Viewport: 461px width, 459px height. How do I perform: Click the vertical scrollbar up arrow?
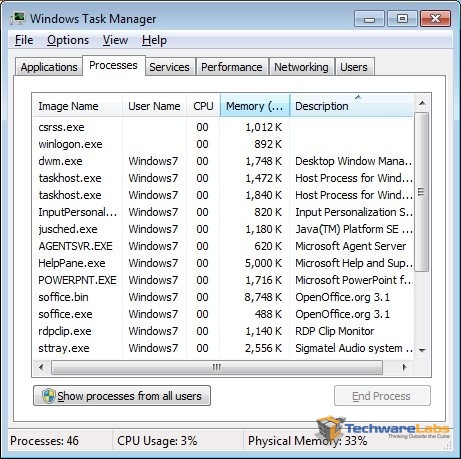coord(422,103)
